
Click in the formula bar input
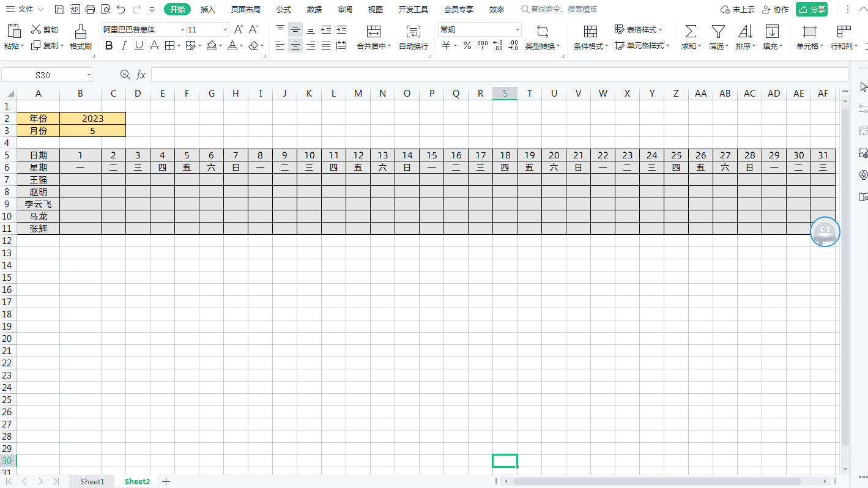(500, 75)
